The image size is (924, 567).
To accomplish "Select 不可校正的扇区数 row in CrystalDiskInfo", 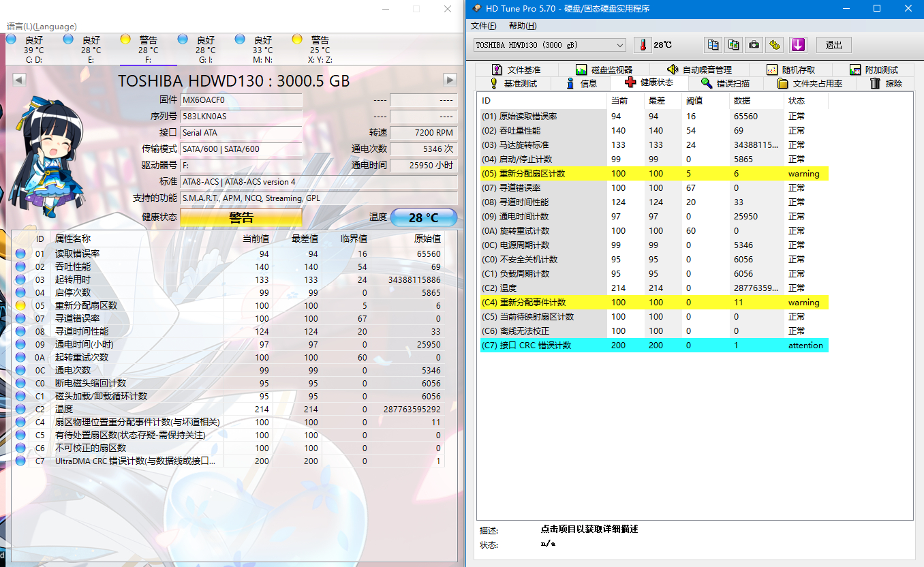I will (x=228, y=448).
